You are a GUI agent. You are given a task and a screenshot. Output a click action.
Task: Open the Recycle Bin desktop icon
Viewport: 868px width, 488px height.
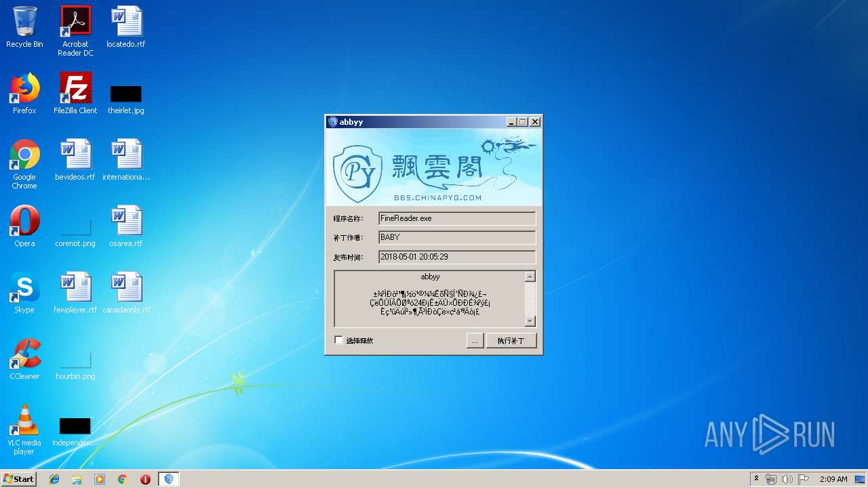[x=24, y=27]
